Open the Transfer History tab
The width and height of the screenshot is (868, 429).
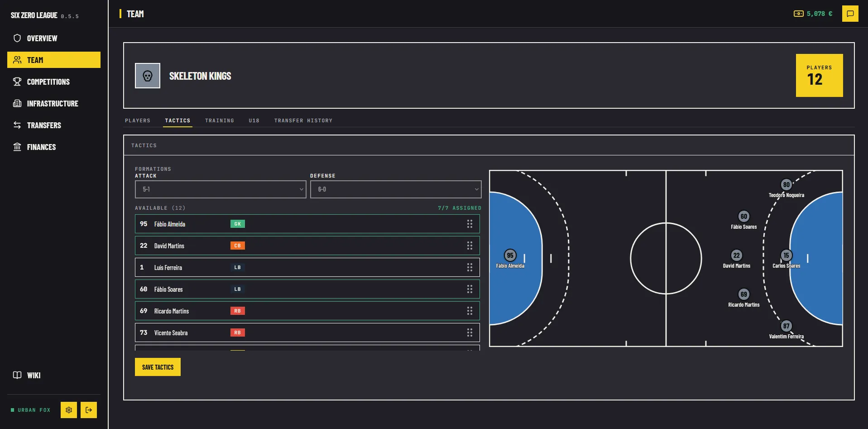303,121
